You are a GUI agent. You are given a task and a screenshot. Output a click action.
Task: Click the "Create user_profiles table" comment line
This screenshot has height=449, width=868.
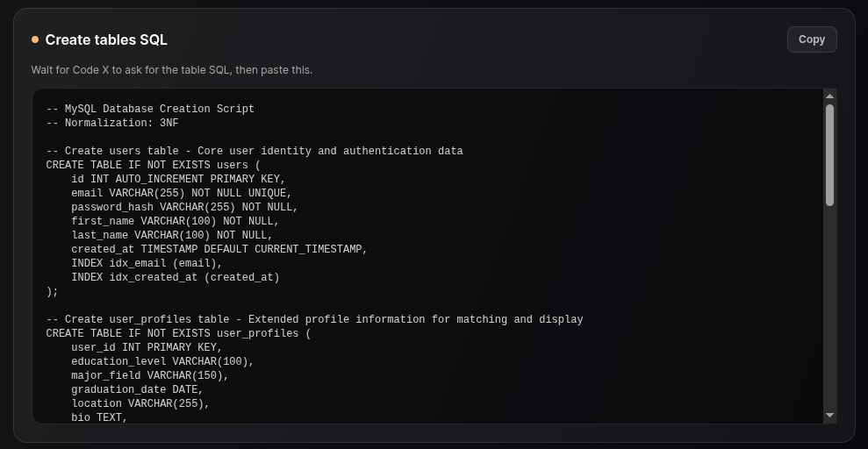(x=314, y=320)
